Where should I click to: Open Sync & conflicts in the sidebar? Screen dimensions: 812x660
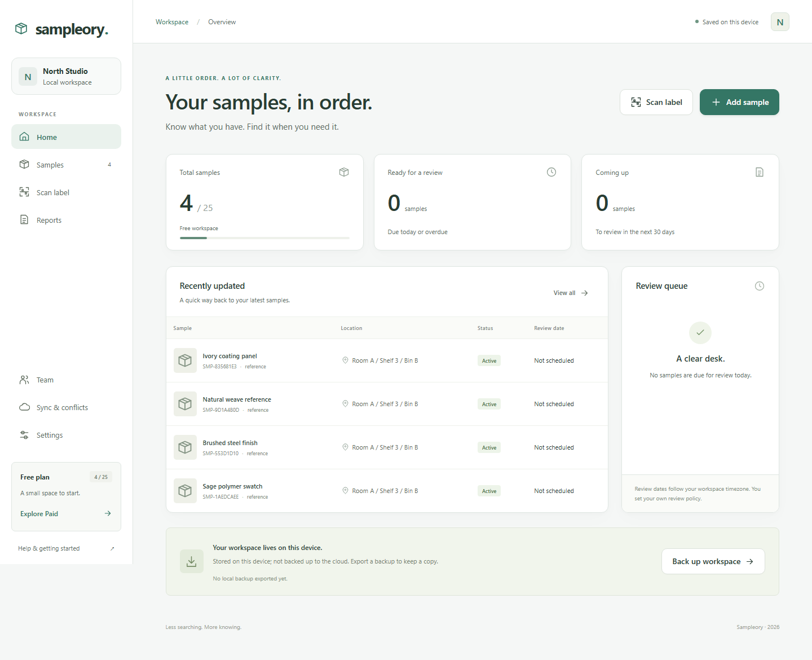tap(66, 407)
